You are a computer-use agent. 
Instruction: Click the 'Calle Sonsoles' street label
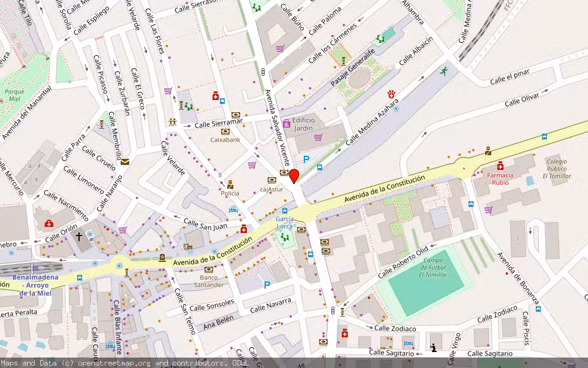[x=212, y=305]
